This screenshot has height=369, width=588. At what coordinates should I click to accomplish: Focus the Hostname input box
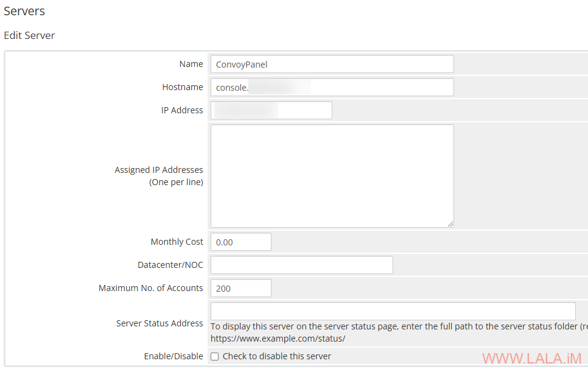click(332, 87)
